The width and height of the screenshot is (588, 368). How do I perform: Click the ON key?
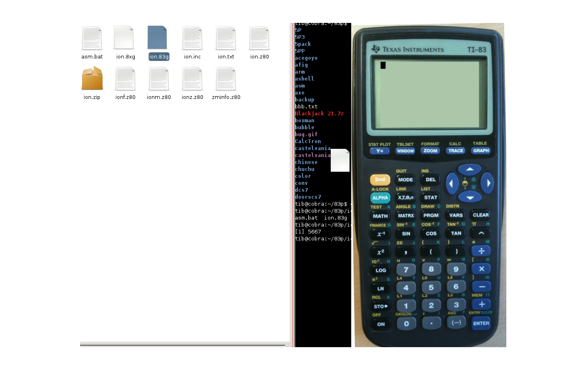coord(381,324)
